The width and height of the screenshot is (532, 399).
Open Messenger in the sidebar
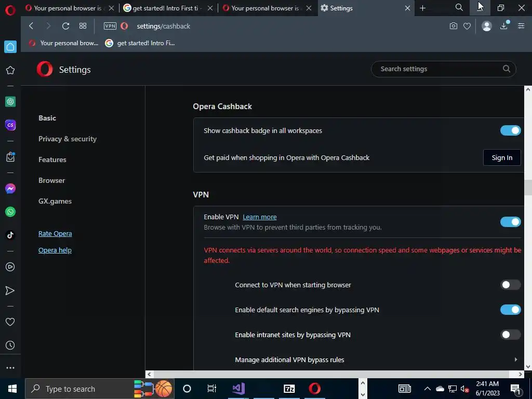tap(10, 188)
